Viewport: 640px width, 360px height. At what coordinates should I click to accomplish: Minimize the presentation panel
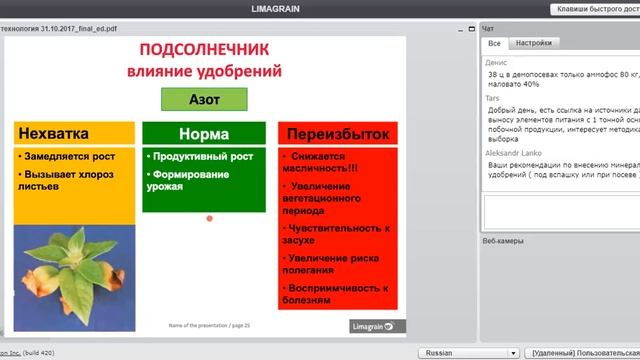point(460,29)
